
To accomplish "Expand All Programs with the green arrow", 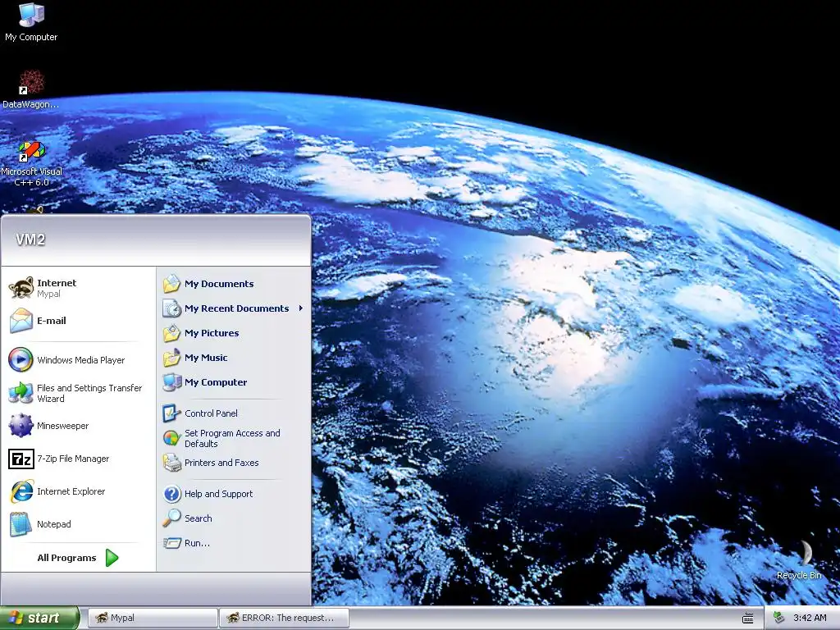I will [112, 558].
